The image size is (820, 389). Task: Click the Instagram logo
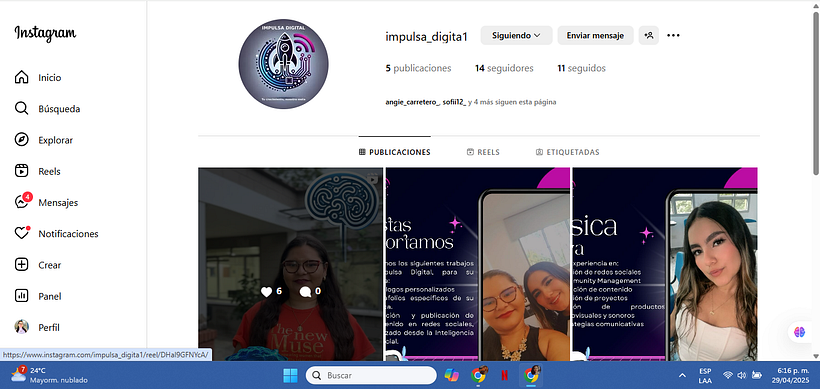(x=45, y=33)
